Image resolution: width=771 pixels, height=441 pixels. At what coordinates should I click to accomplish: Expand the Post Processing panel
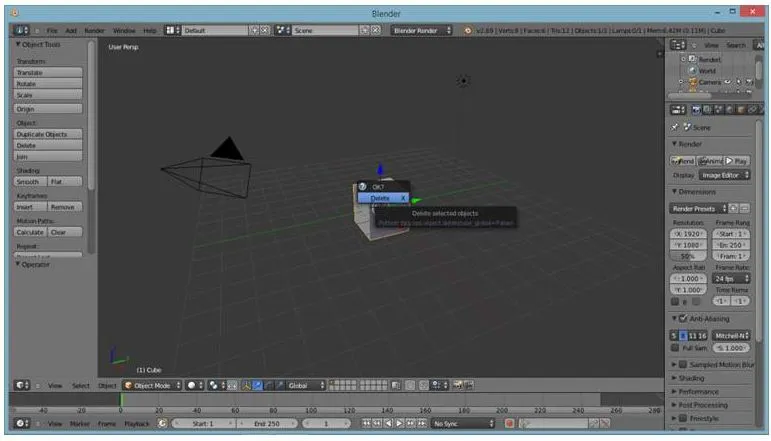[x=702, y=405]
